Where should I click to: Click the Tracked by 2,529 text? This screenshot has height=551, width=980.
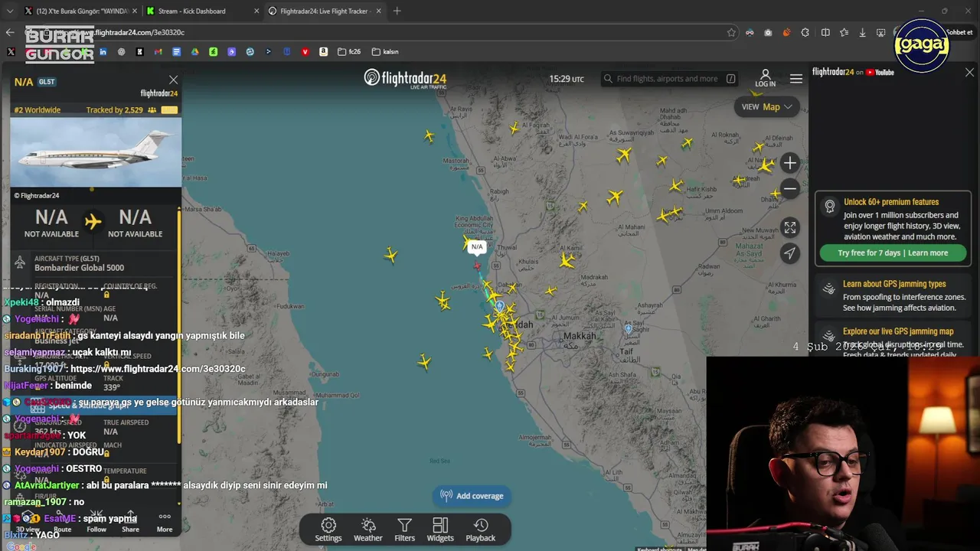[115, 110]
